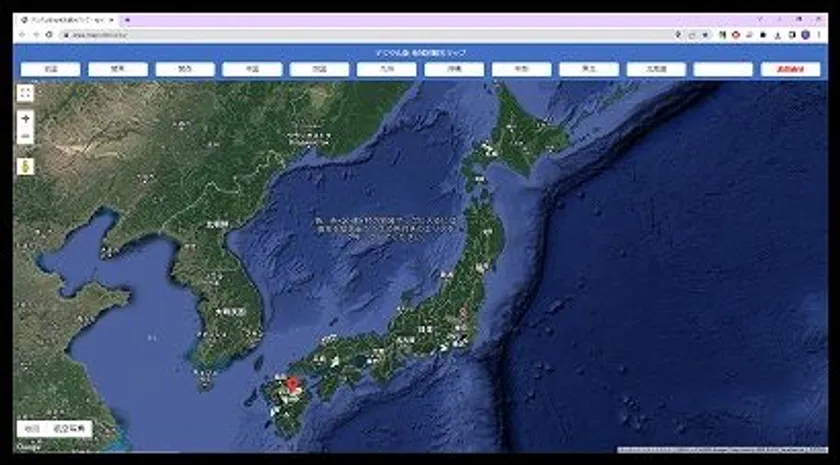The height and width of the screenshot is (465, 840).
Task: Click the 大韓民国 map label
Action: 229,311
